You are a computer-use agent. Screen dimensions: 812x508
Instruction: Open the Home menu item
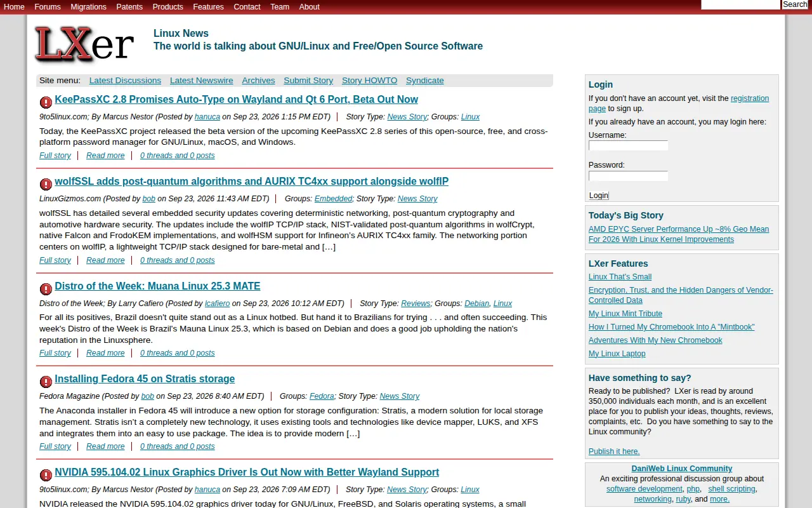[x=14, y=7]
